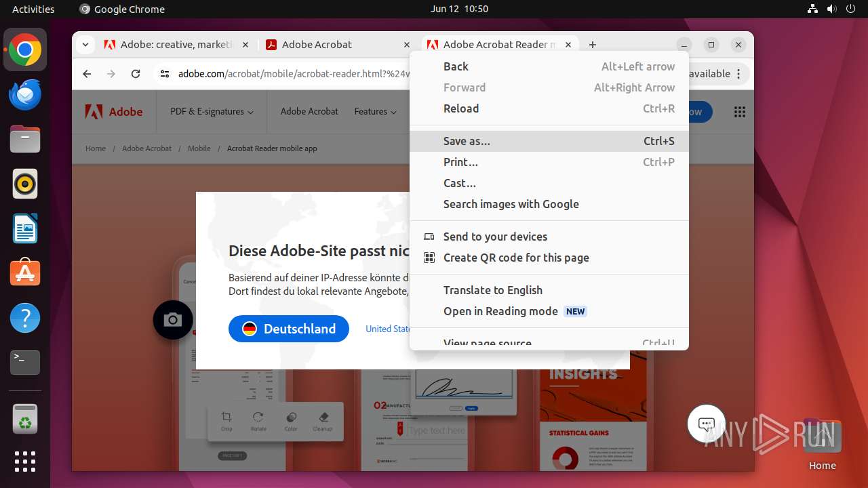Open the Trash in dock

click(25, 419)
